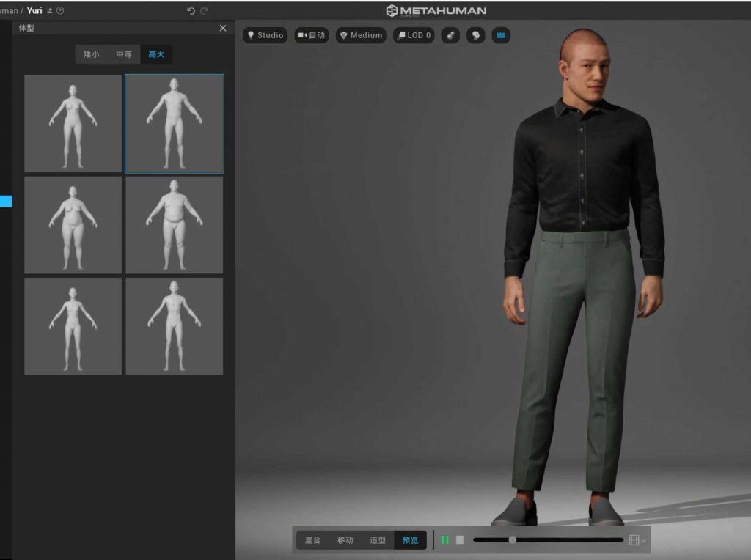Choose the overweight male body thumbnail
The height and width of the screenshot is (560, 751).
coord(174,224)
